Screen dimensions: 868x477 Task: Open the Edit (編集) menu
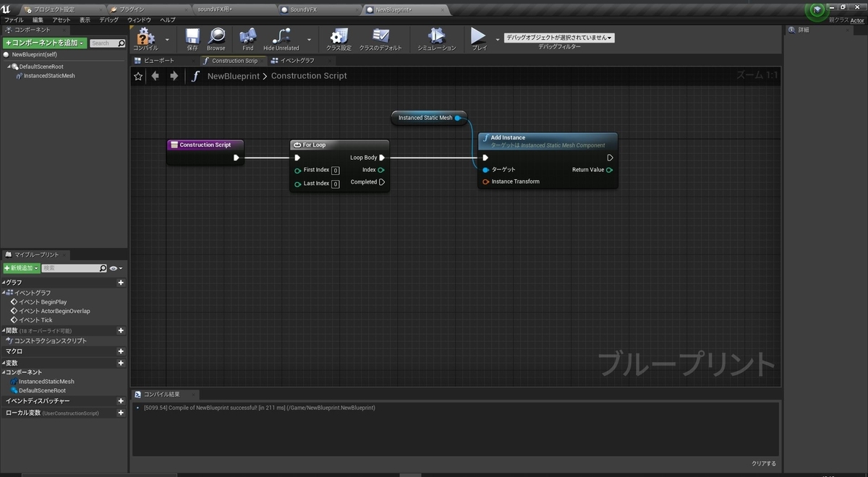click(x=38, y=20)
